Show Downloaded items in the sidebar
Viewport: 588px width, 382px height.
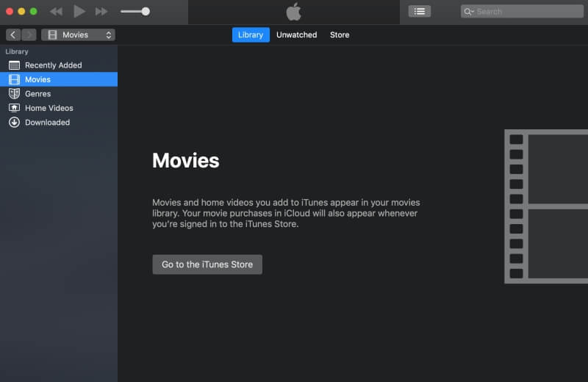click(59, 122)
